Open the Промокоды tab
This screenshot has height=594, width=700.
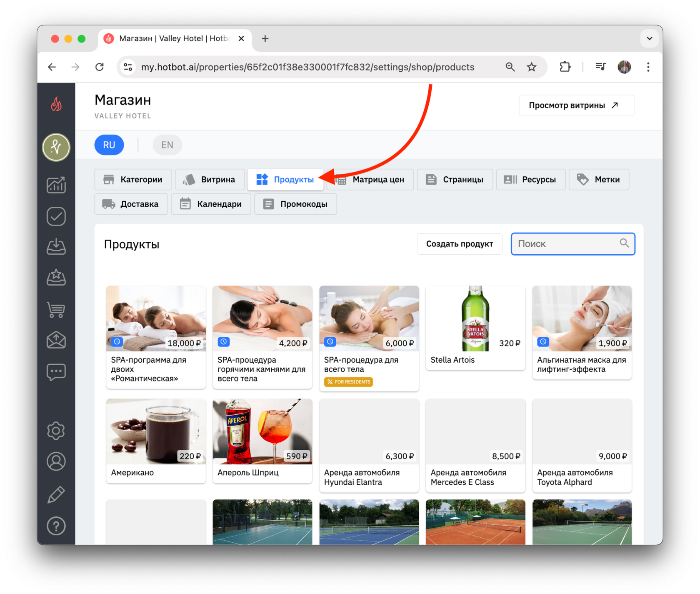pyautogui.click(x=295, y=204)
